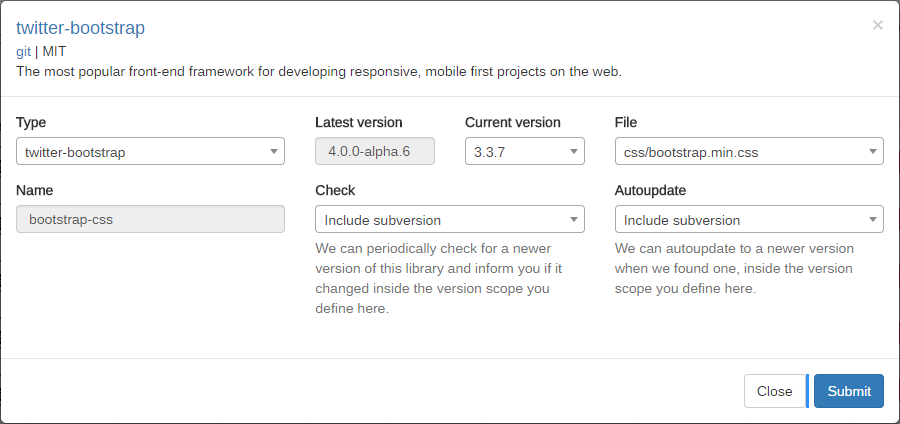Open the MIT license link
Screen dimensions: 900x424
pos(54,51)
